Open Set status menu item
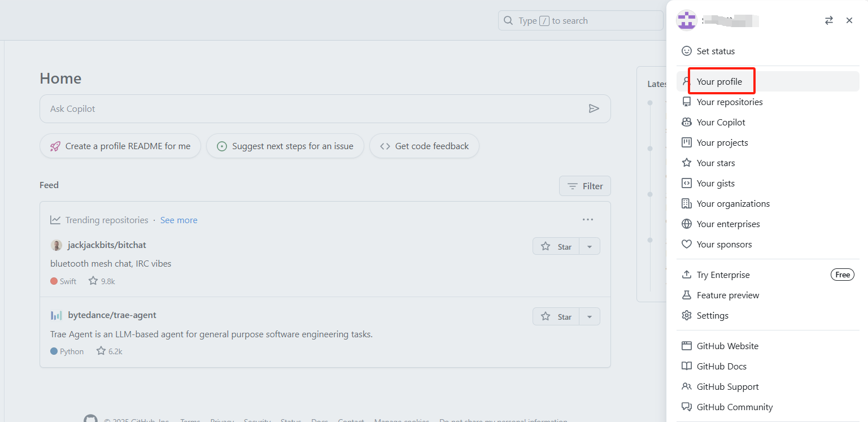 tap(768, 51)
